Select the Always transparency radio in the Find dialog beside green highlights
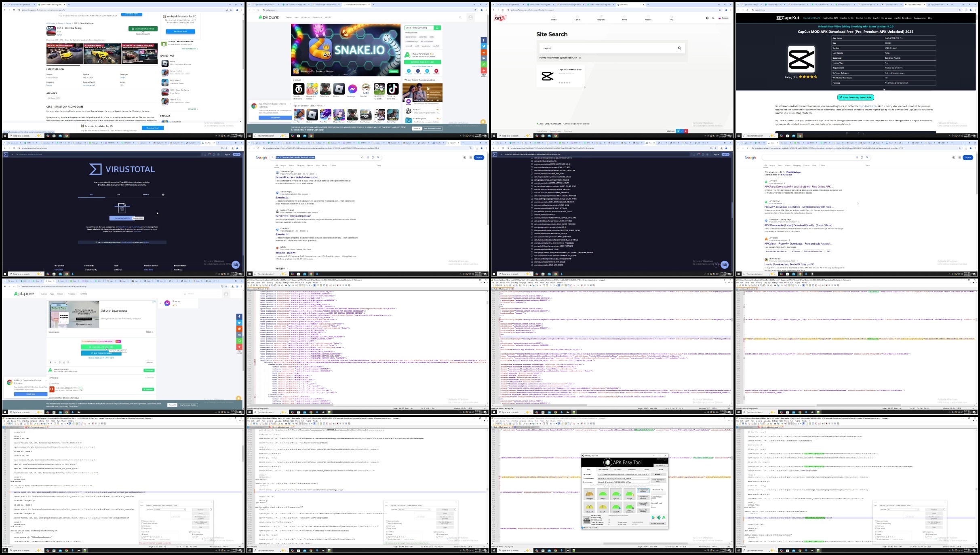This screenshot has width=980, height=555. [x=926, y=537]
